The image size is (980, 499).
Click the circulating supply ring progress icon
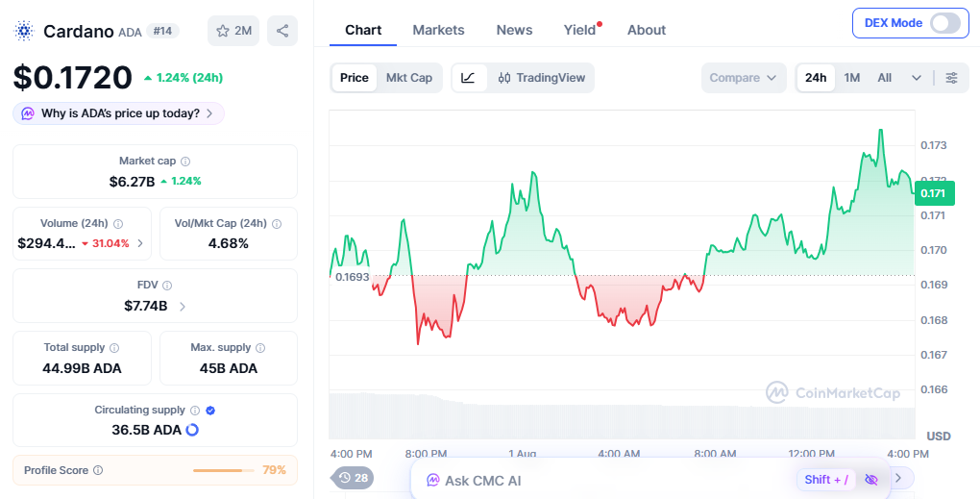pos(192,430)
